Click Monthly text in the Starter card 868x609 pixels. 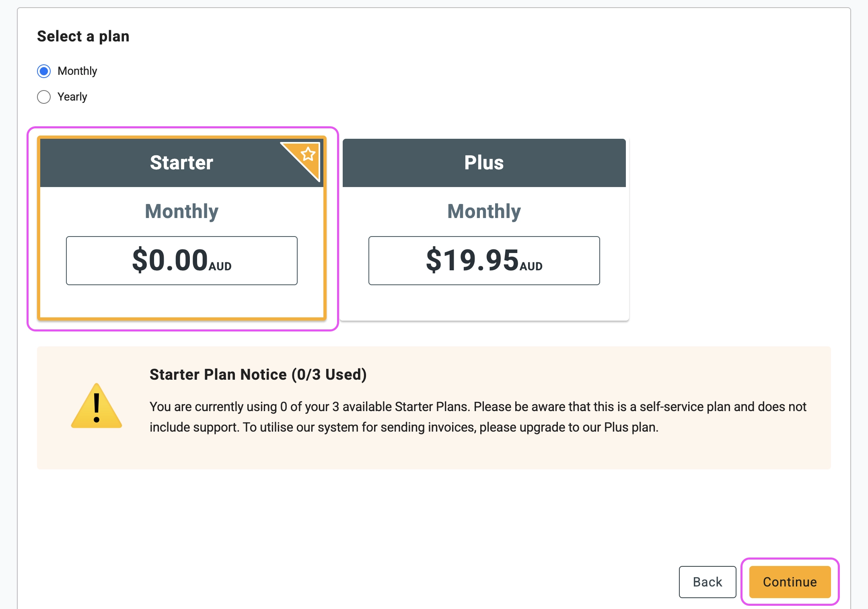[x=181, y=212]
